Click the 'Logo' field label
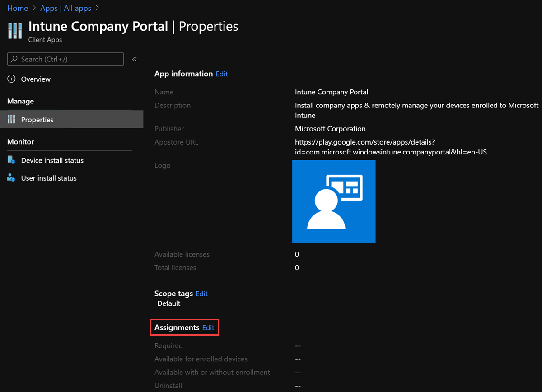Image resolution: width=542 pixels, height=392 pixels. [162, 166]
